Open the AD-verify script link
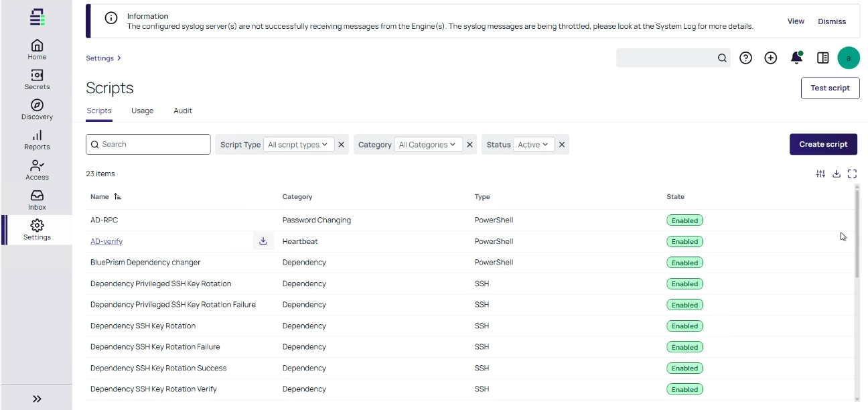 [x=106, y=242]
